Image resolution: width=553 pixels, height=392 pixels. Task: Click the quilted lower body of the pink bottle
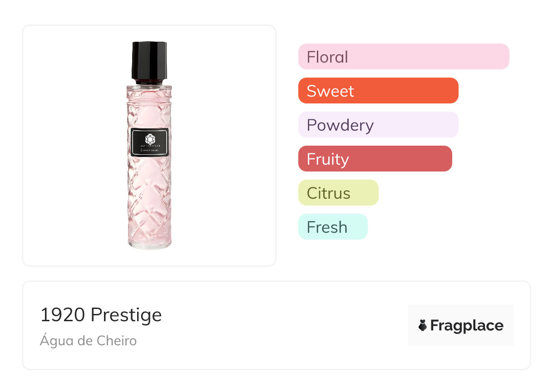(x=150, y=200)
